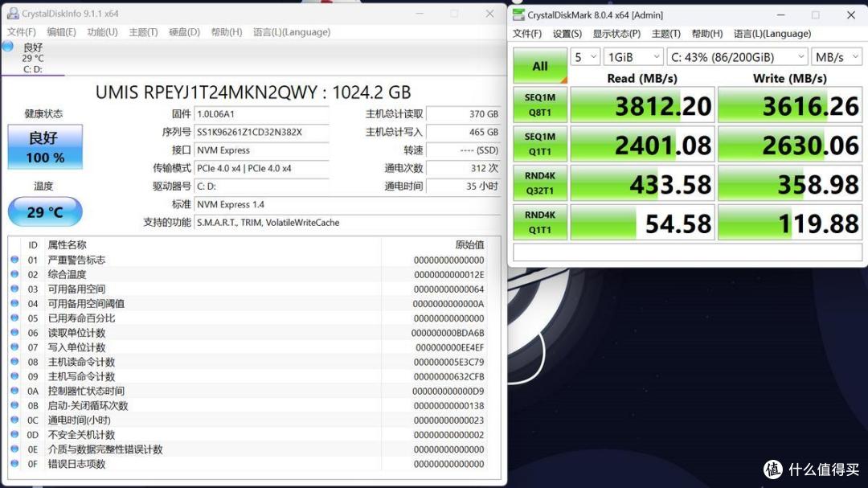Click status orb for attribute 09 主机写命令计数
This screenshot has width=868, height=488.
pyautogui.click(x=14, y=376)
